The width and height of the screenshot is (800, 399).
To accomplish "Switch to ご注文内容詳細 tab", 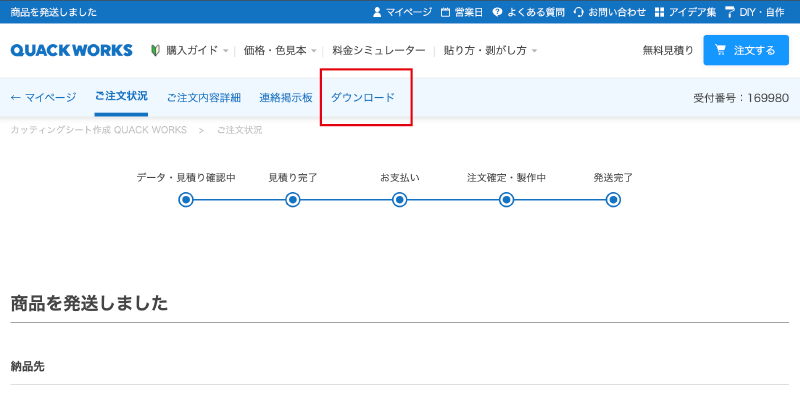I will tap(204, 97).
